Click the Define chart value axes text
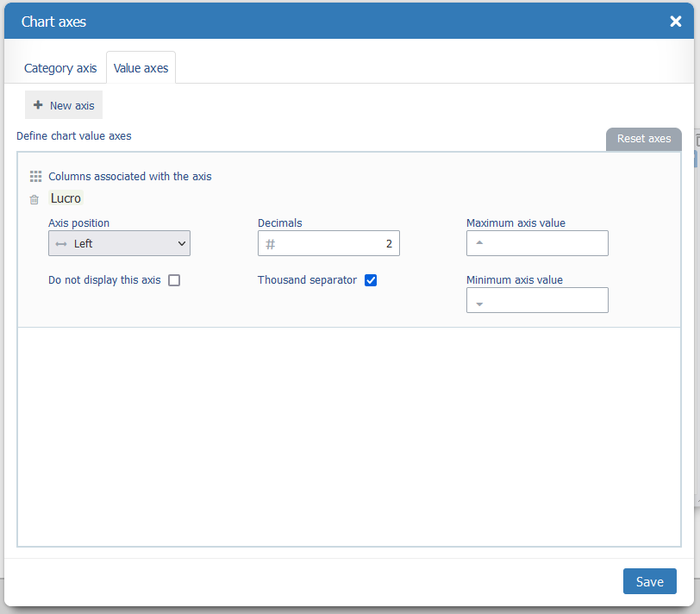 click(74, 136)
